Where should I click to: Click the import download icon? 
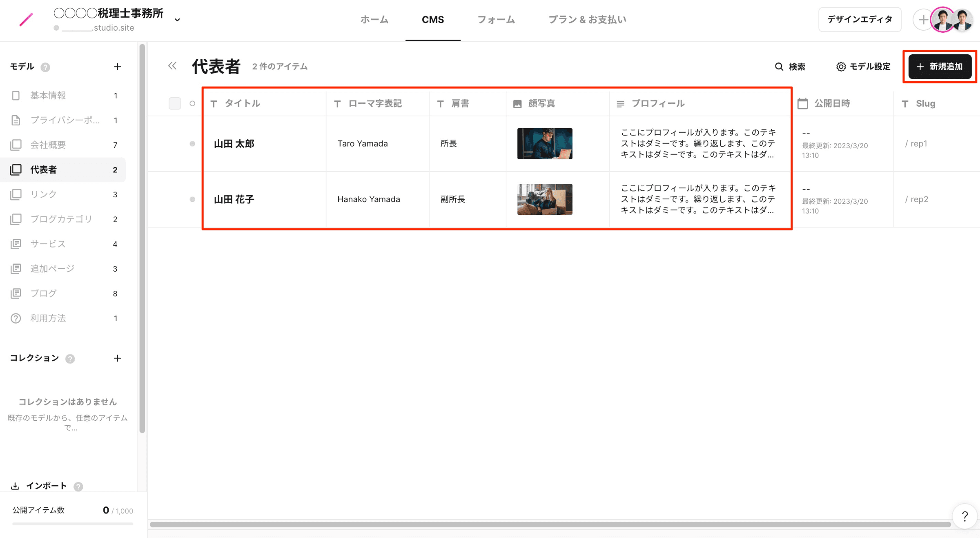(15, 486)
